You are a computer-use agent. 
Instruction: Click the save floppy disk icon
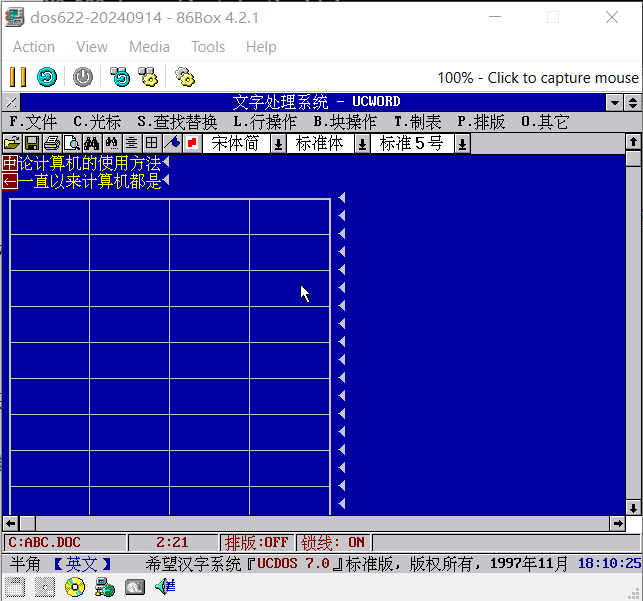(31, 144)
